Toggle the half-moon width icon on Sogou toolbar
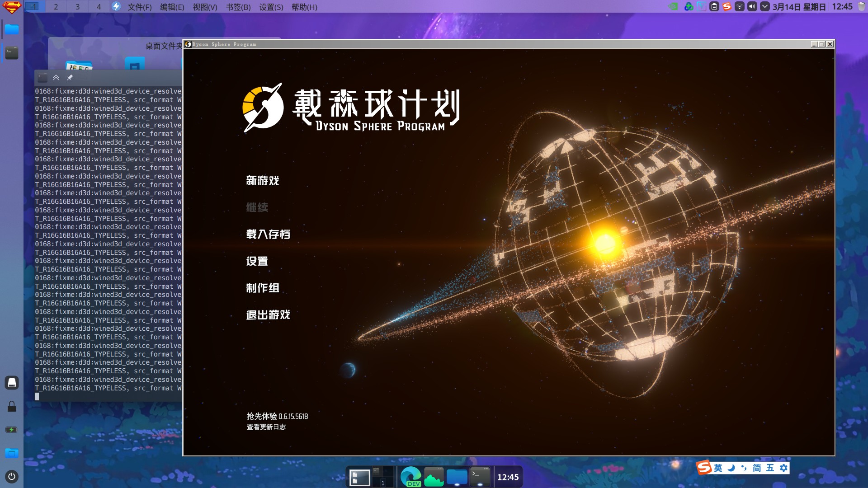The width and height of the screenshot is (868, 488). tap(731, 468)
